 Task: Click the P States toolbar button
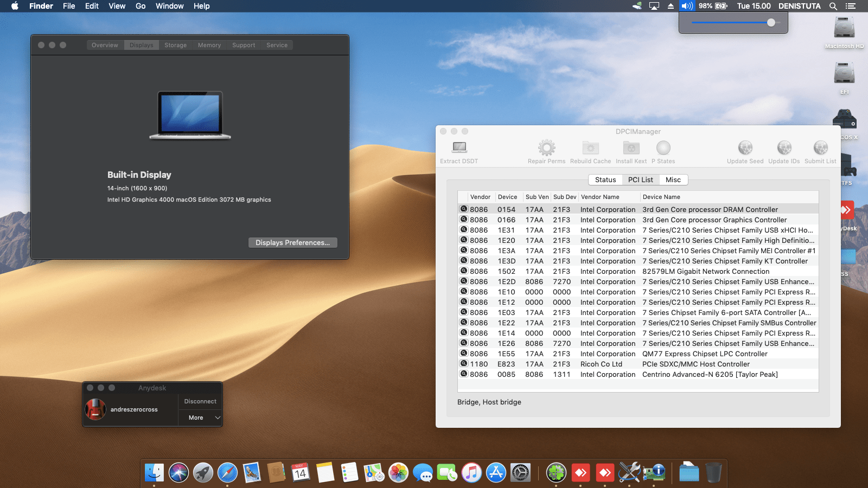[663, 152]
